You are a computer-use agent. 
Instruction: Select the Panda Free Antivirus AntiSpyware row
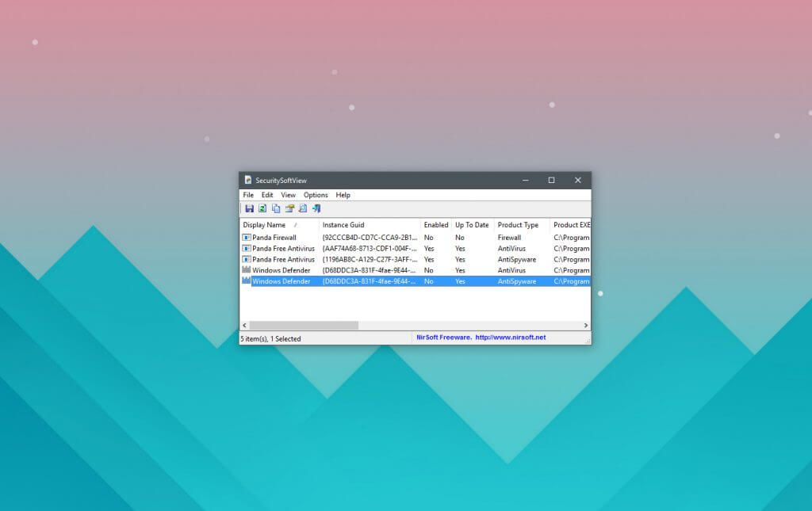(283, 259)
